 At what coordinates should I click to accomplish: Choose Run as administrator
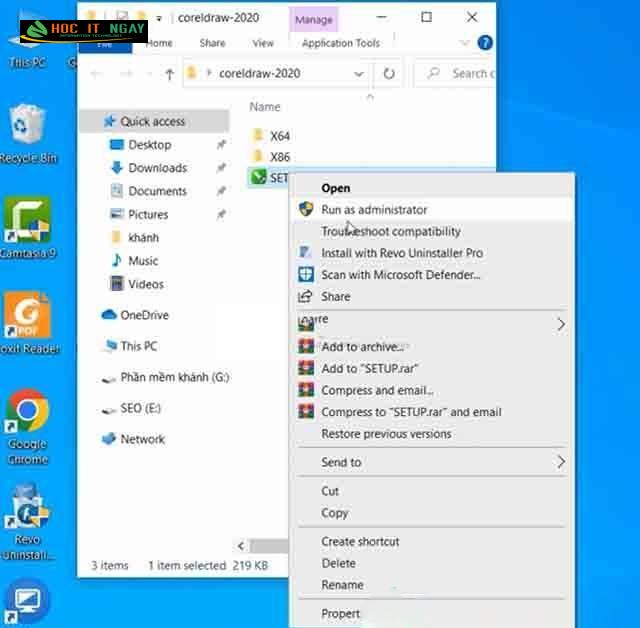[x=431, y=209]
